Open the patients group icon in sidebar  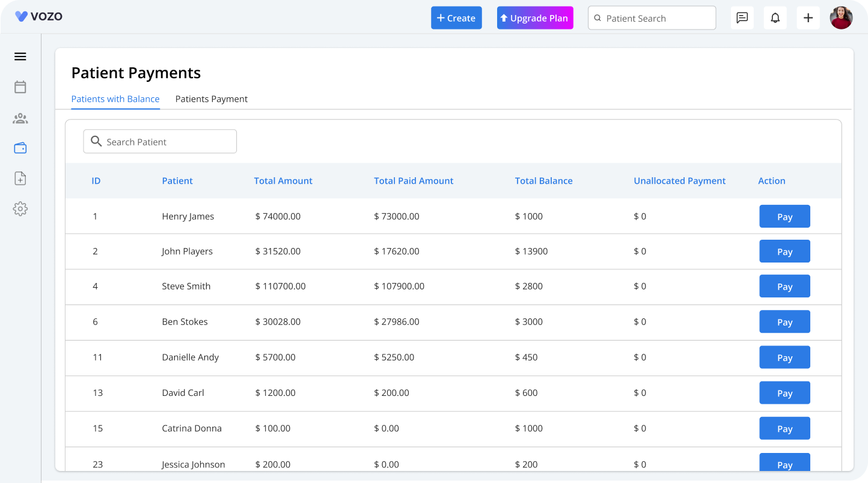pyautogui.click(x=20, y=118)
